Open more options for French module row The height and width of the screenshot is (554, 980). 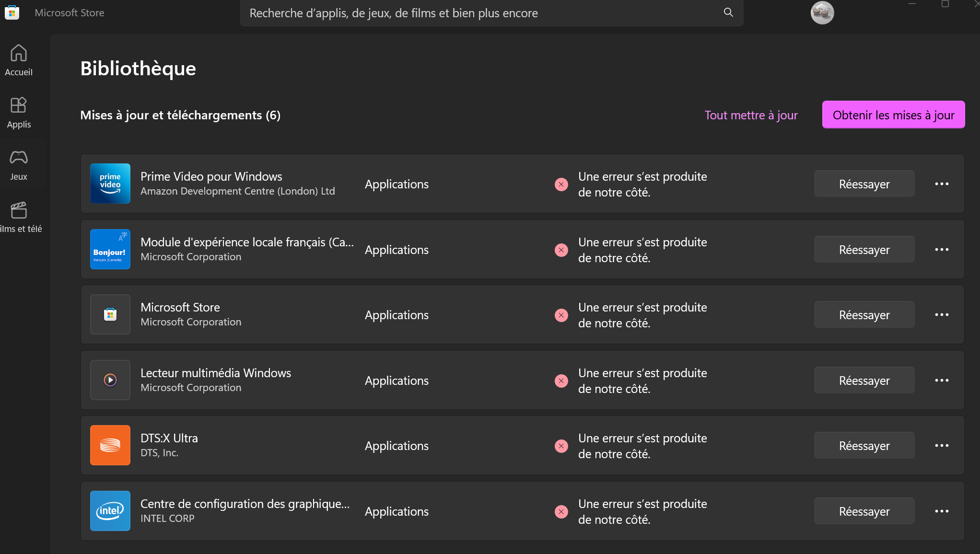942,250
